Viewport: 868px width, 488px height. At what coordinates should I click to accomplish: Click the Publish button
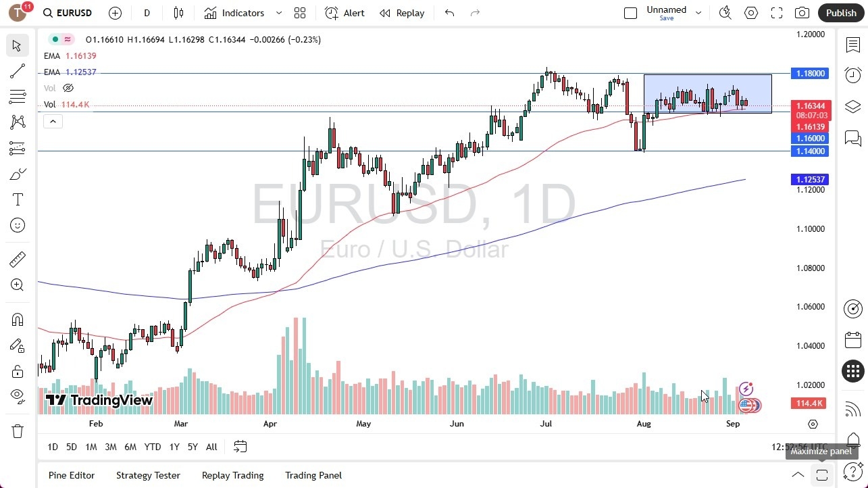[x=840, y=12]
